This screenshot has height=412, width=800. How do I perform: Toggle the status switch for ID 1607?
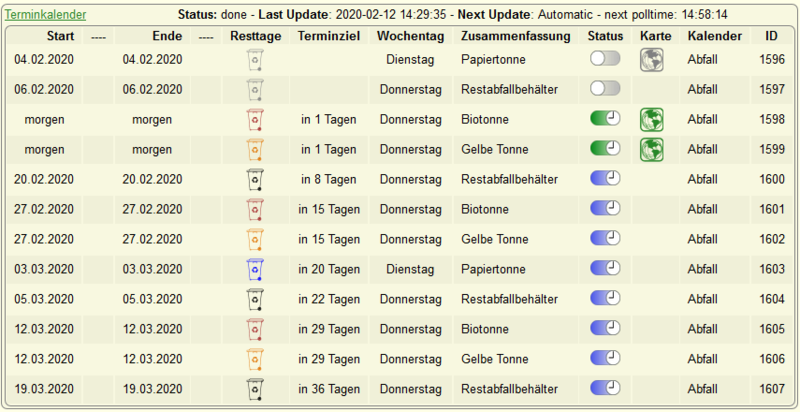[x=605, y=388]
